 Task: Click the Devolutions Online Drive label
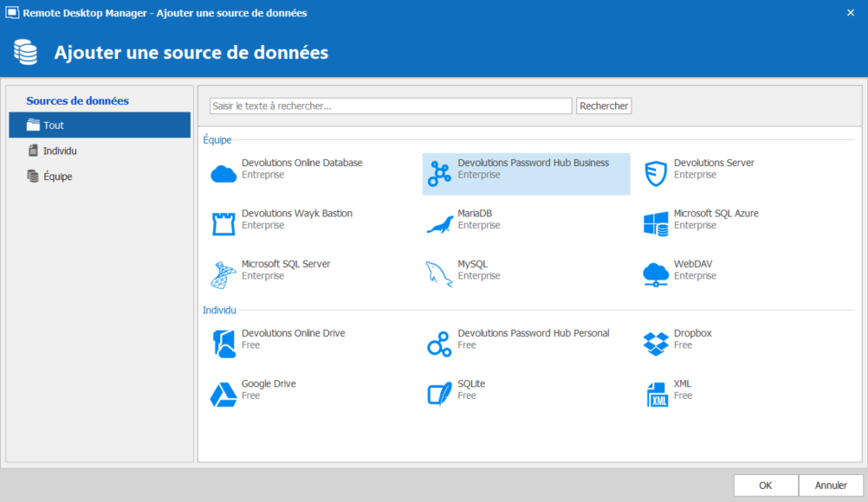pos(294,333)
